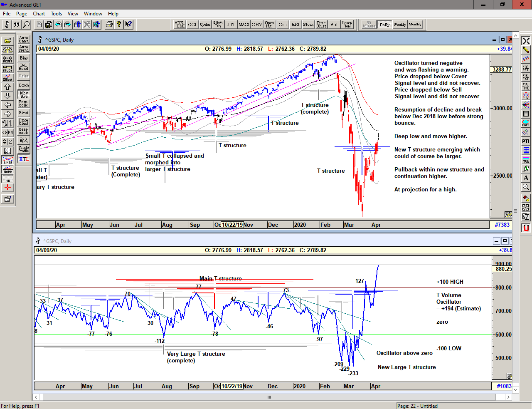
Task: Click right arrow of horizontal scrollbar
Action: pos(508,397)
